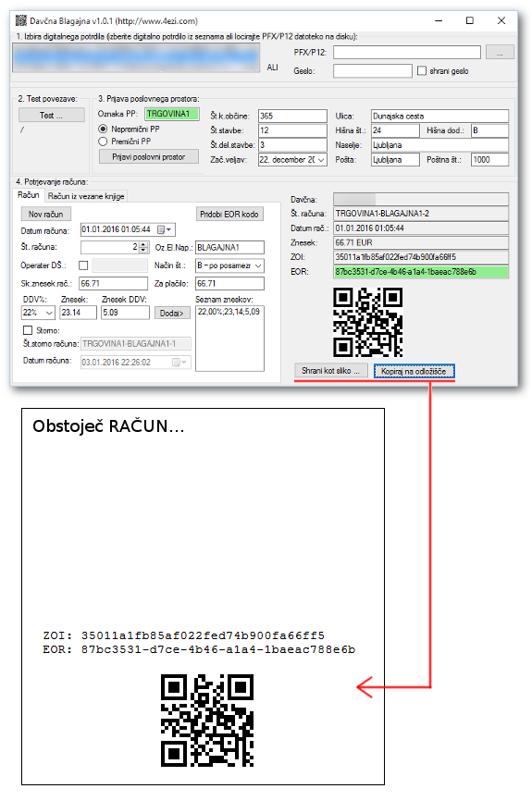Click the 'Datum rač.' result field

coord(421,228)
